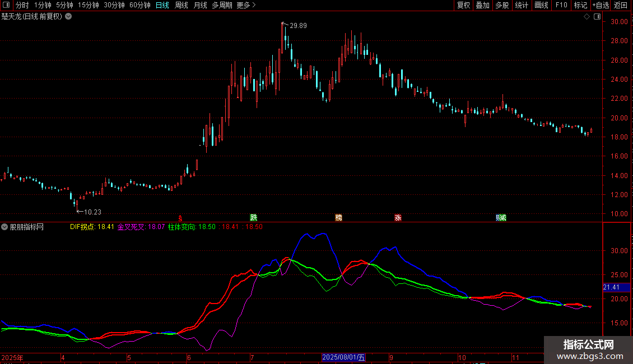
Task: Toggle the side panel icon beside the diamond
Action: coord(596,17)
